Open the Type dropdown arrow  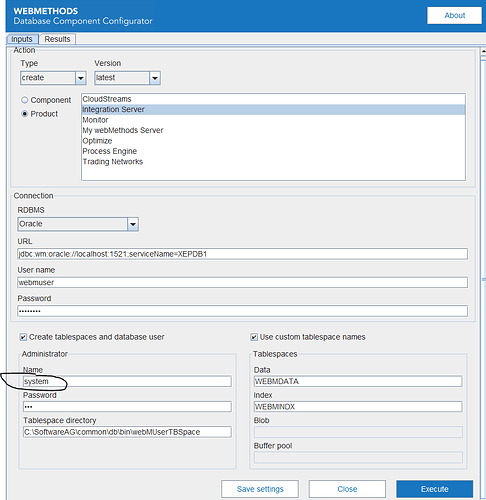tap(81, 78)
